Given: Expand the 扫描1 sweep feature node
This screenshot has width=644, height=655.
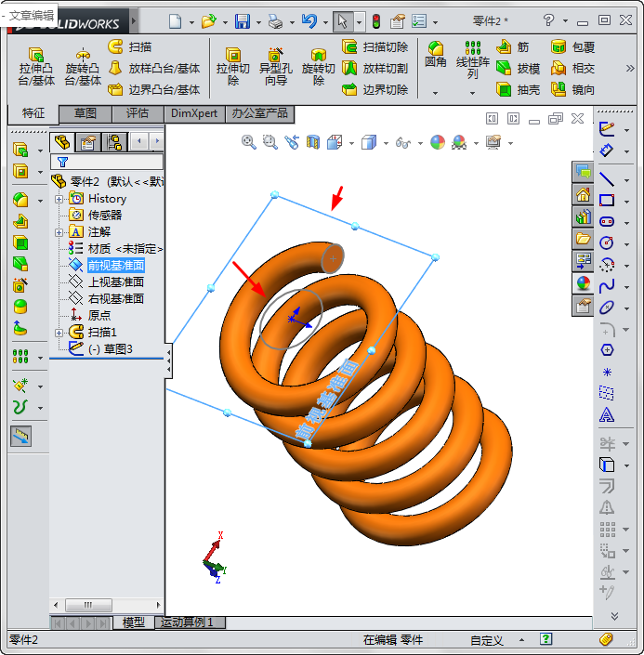Looking at the screenshot, I should [59, 333].
